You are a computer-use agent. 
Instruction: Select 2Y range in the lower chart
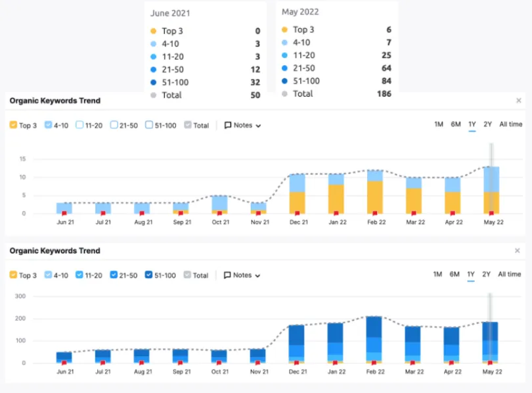coord(486,274)
